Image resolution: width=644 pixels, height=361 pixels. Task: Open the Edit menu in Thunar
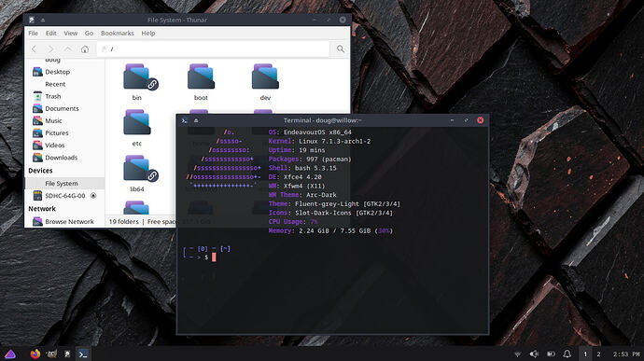point(51,34)
